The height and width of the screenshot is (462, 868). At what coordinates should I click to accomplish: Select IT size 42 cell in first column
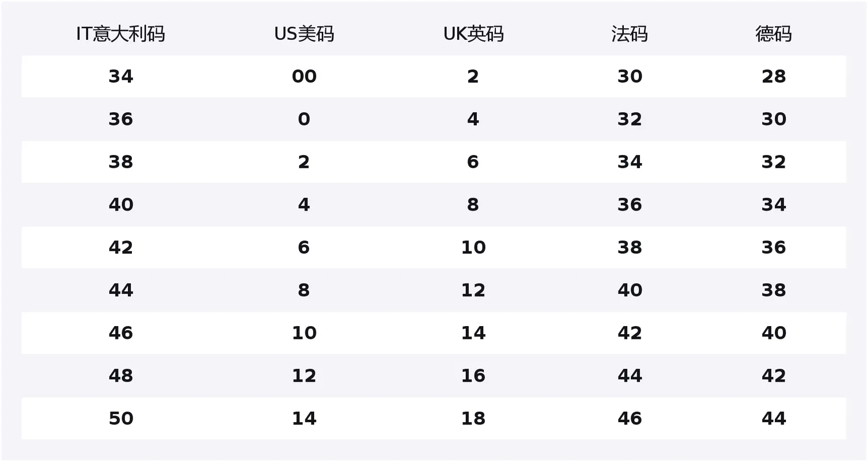[x=121, y=247]
